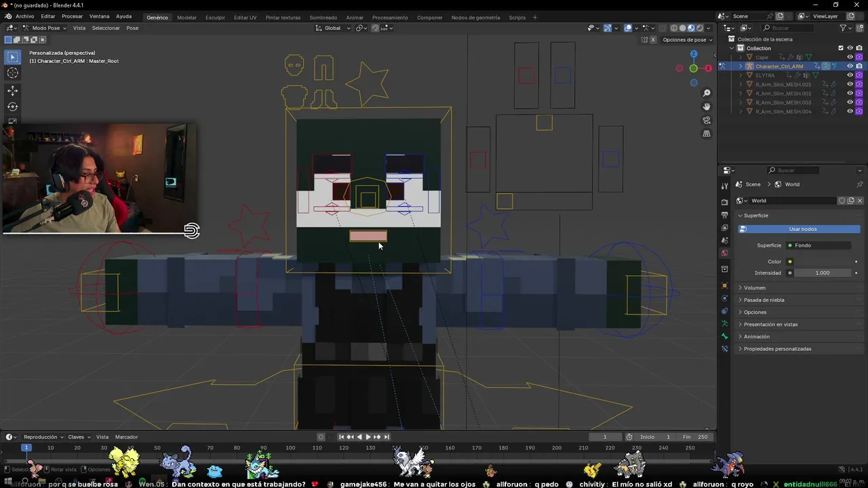The height and width of the screenshot is (488, 868).
Task: Collapse the Superficie panel
Action: [755, 216]
